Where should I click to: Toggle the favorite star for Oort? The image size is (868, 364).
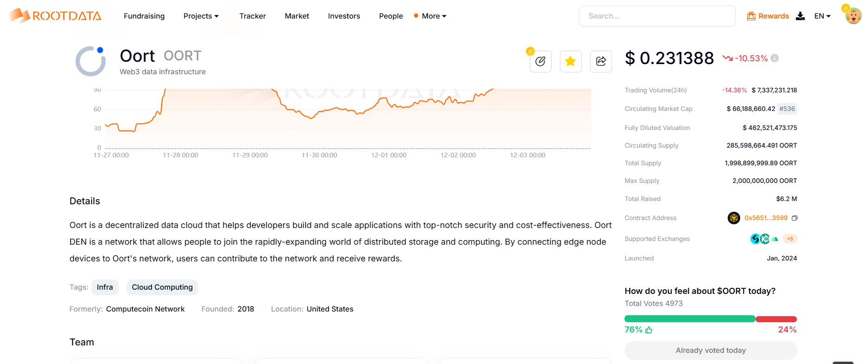(x=571, y=61)
